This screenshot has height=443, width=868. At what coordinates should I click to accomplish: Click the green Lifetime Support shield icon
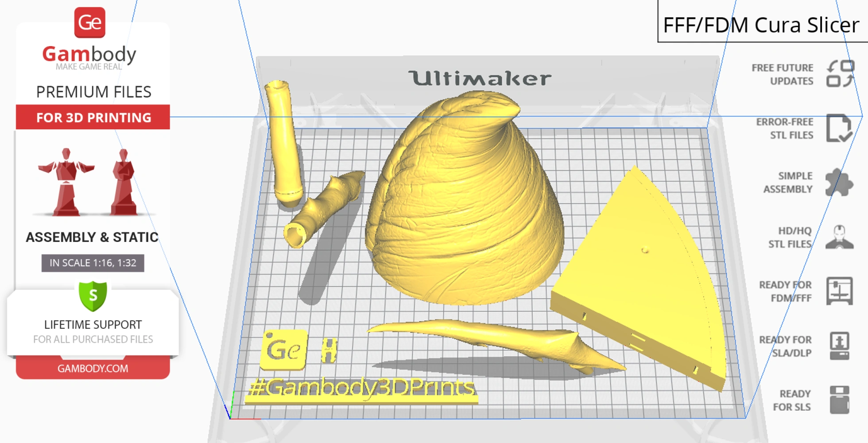pyautogui.click(x=93, y=296)
